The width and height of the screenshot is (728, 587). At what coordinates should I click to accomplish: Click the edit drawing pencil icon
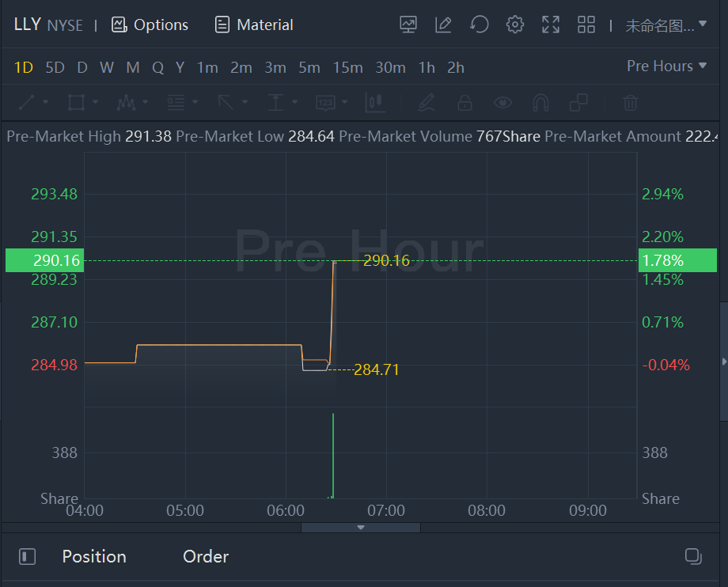pyautogui.click(x=443, y=25)
